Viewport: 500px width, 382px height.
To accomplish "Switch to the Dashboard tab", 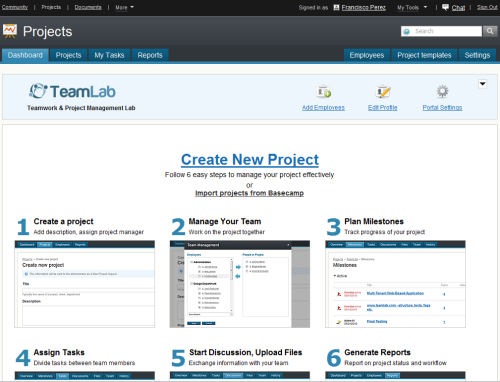I will click(25, 55).
